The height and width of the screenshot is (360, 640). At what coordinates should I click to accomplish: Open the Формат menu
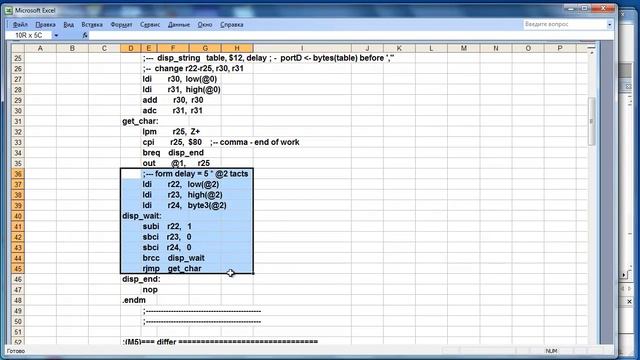pyautogui.click(x=121, y=24)
